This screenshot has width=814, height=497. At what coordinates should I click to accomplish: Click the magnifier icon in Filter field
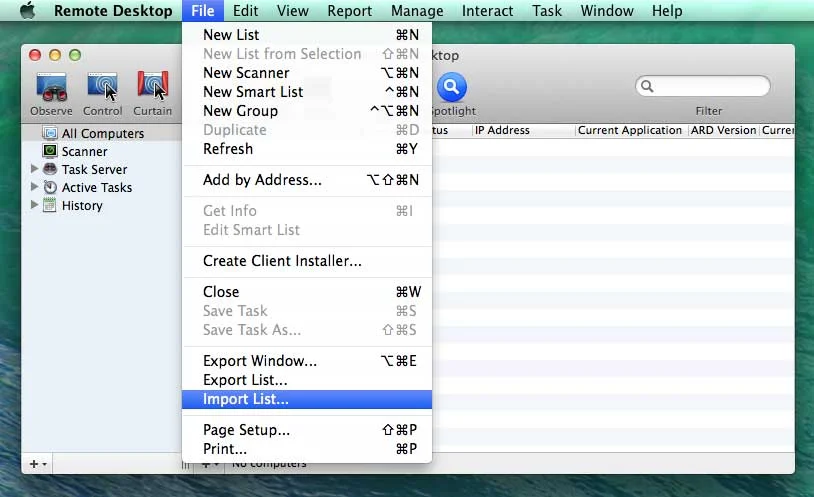tap(648, 87)
